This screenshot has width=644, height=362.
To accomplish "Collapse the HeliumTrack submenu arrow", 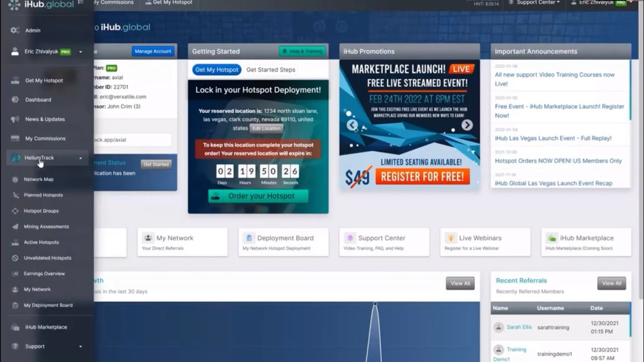I will point(80,158).
